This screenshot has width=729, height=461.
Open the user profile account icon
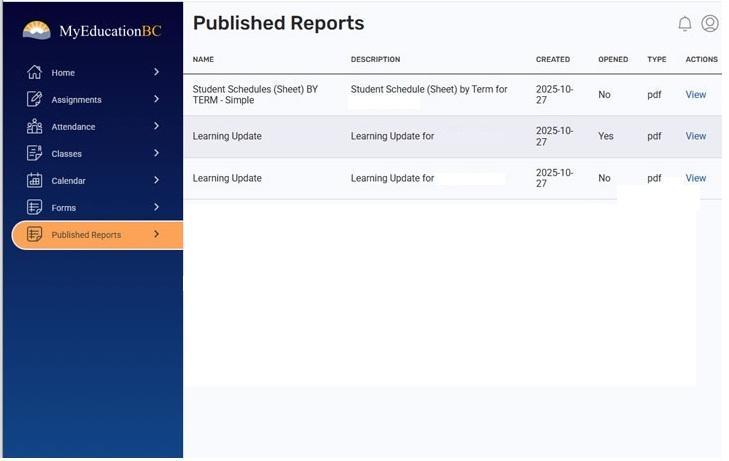point(710,24)
